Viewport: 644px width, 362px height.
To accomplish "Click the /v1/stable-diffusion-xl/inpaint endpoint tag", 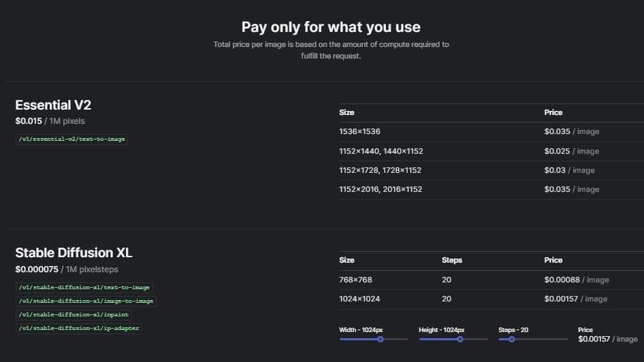I will tap(74, 314).
